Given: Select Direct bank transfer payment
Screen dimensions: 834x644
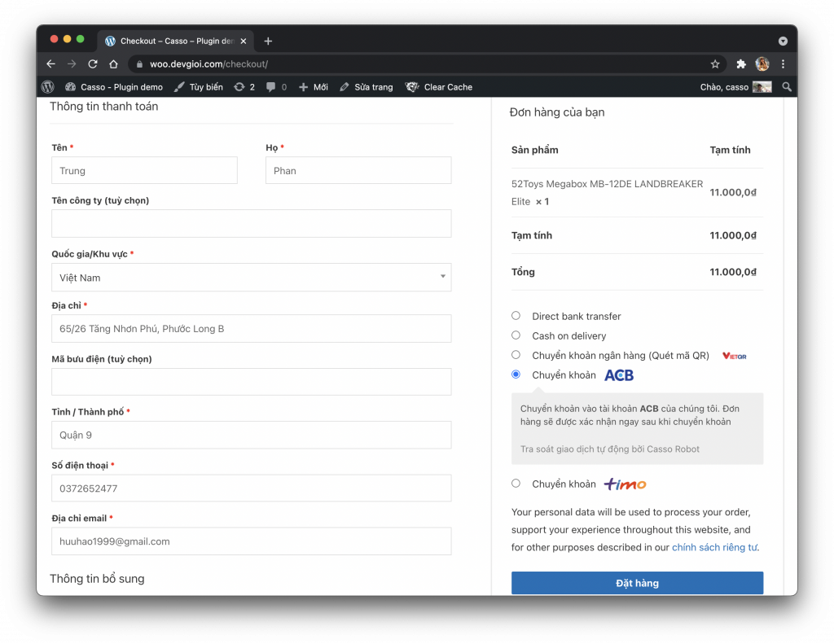Looking at the screenshot, I should (516, 316).
